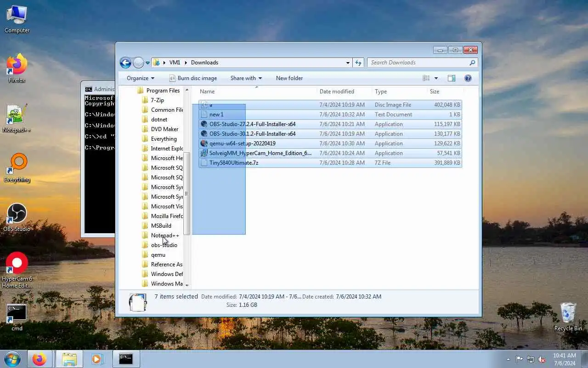Toggle the preview pane icon
Screen dimensions: 588x368
(452, 78)
